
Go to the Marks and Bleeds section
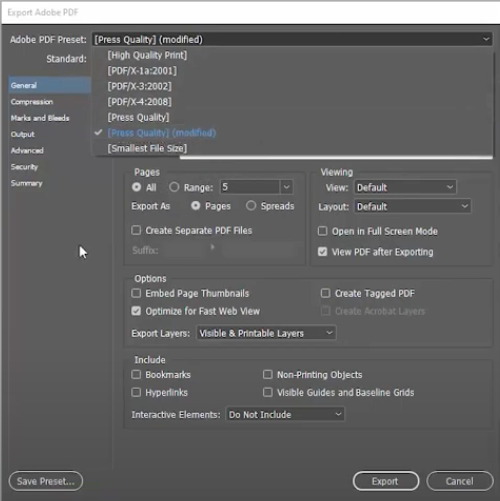click(x=40, y=118)
